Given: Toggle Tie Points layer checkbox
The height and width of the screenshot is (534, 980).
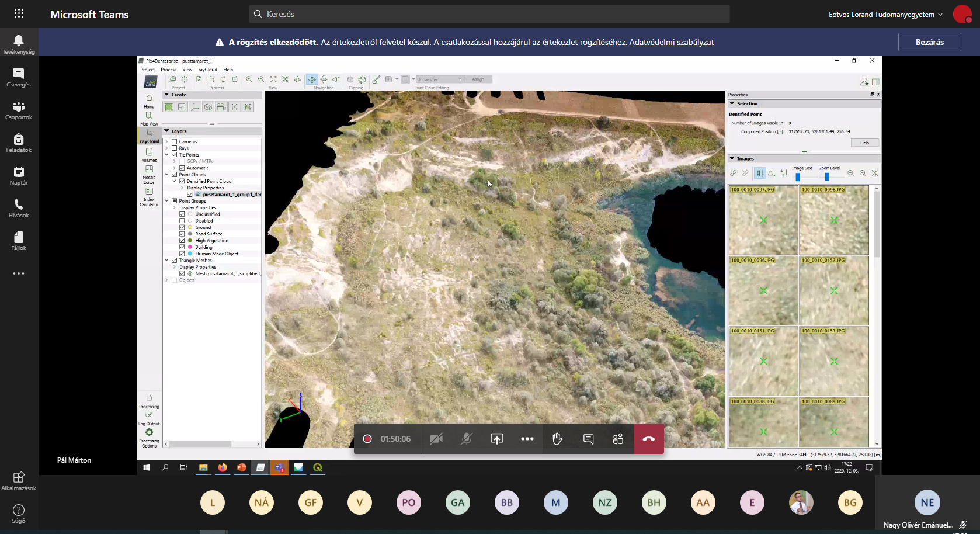Looking at the screenshot, I should coord(174,155).
